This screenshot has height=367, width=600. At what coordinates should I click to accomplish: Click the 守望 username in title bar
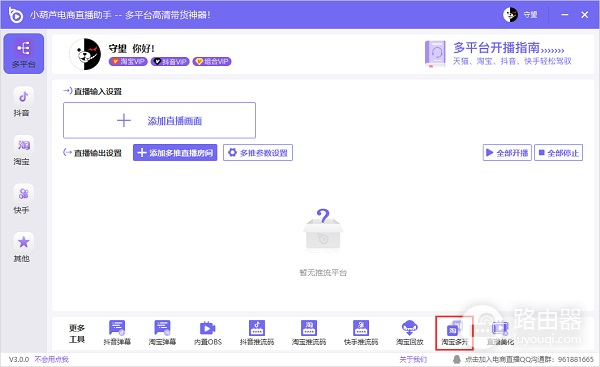530,15
